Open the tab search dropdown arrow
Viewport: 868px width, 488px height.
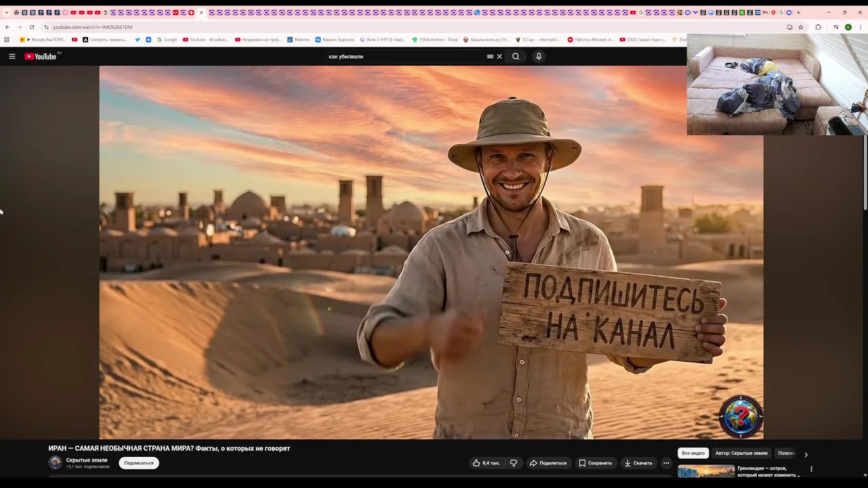coord(7,12)
